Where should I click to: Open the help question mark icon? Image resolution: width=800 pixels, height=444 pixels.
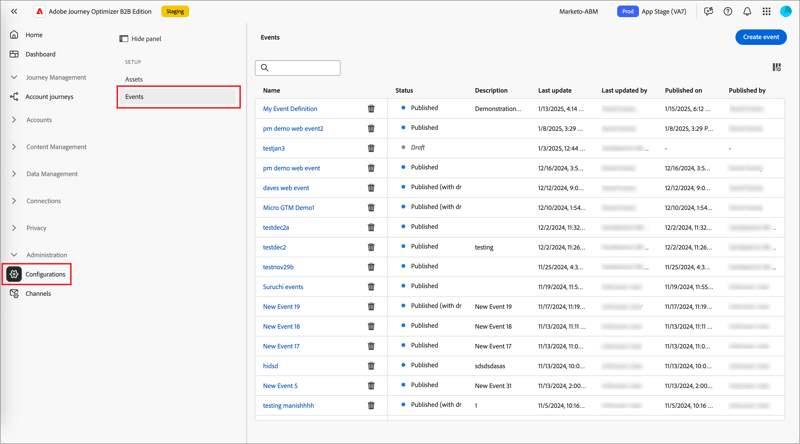[x=728, y=11]
